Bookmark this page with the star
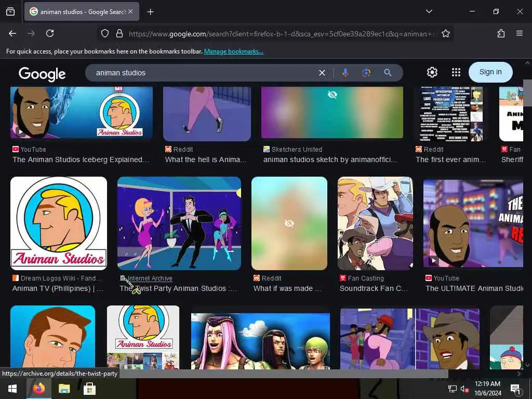This screenshot has height=399, width=532. (445, 33)
